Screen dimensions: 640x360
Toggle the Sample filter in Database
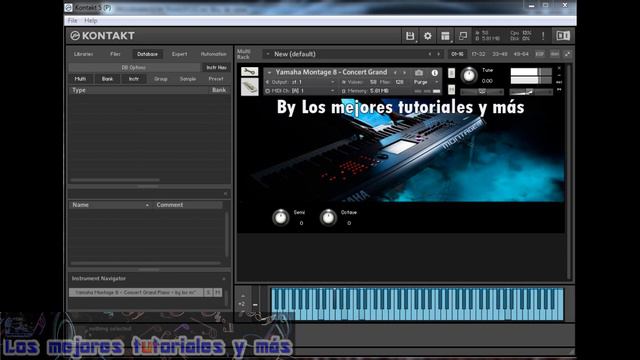tap(188, 79)
